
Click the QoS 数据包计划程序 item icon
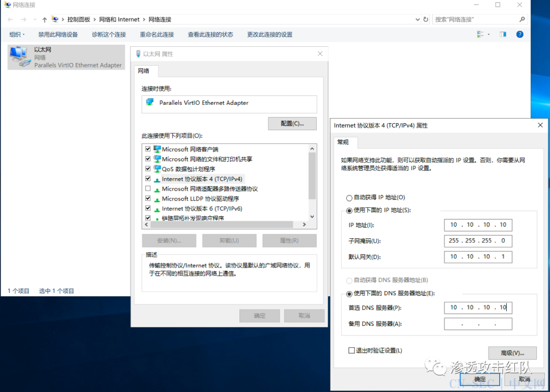[x=157, y=169]
